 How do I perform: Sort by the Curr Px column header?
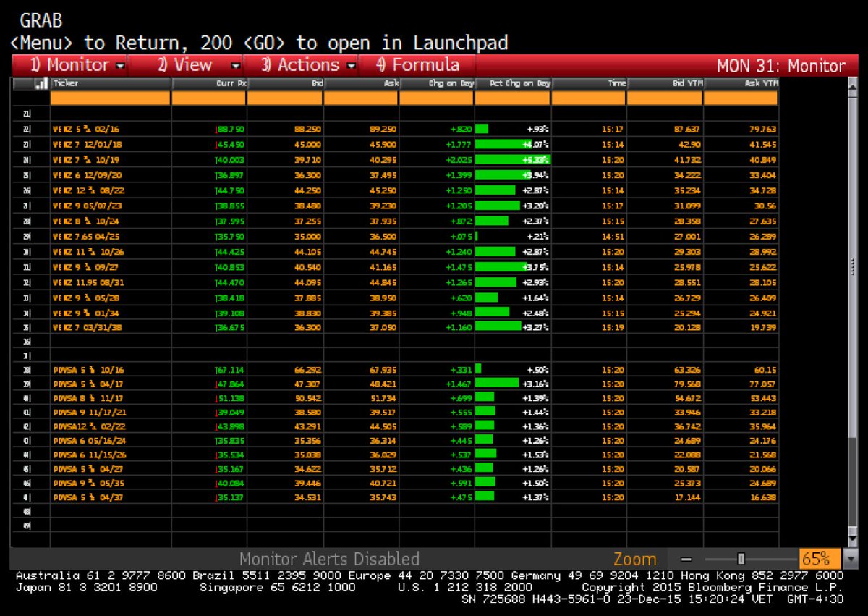209,83
